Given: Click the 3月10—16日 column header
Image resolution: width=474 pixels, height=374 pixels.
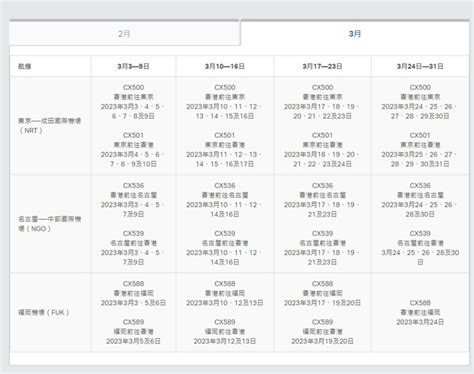Looking at the screenshot, I should [x=225, y=66].
